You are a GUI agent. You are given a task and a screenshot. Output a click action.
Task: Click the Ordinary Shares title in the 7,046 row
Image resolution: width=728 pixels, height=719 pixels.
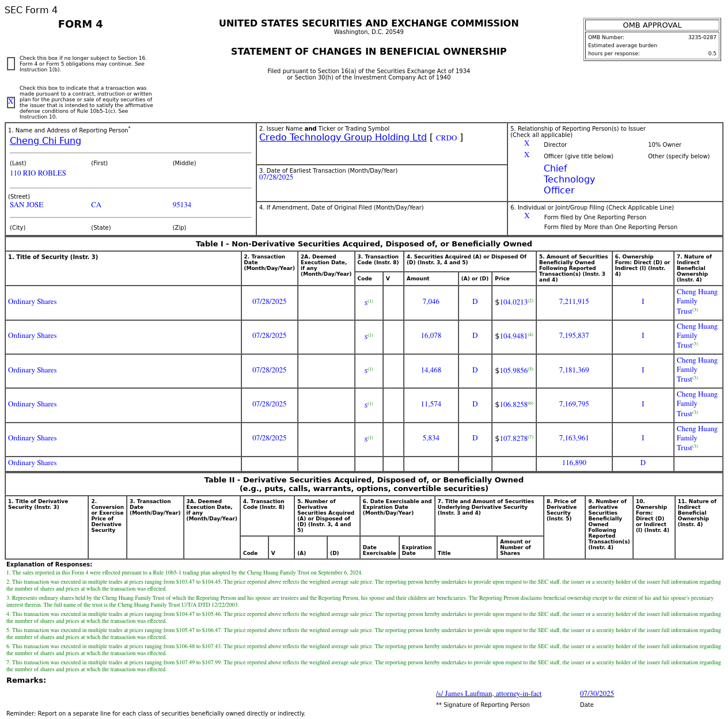[32, 302]
